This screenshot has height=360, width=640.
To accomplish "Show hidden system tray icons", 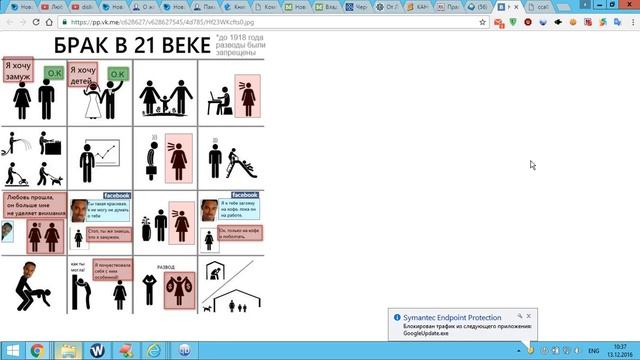I will coord(519,351).
